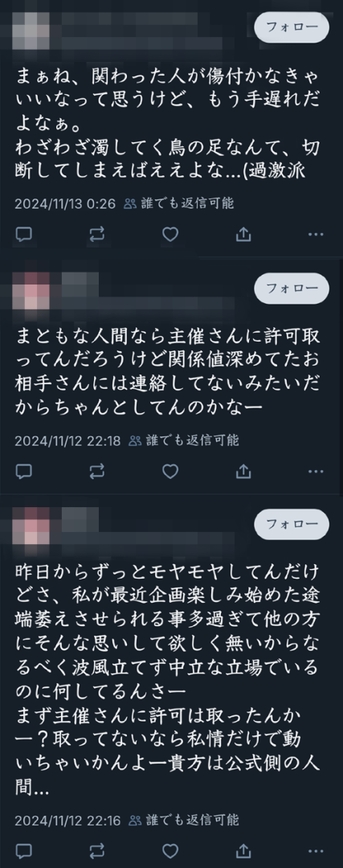Share the 2024/11/13 0:26 tweet

coord(243,235)
